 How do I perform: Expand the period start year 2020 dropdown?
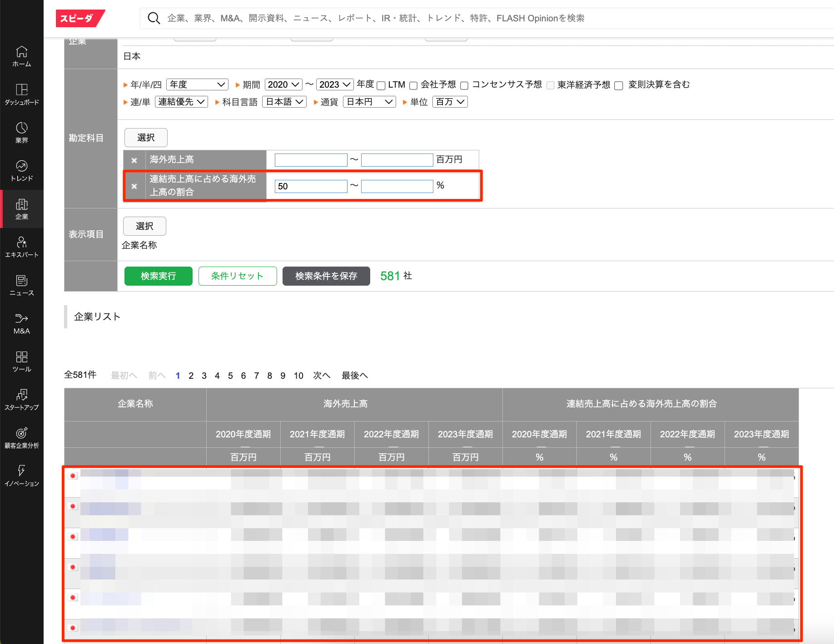283,84
